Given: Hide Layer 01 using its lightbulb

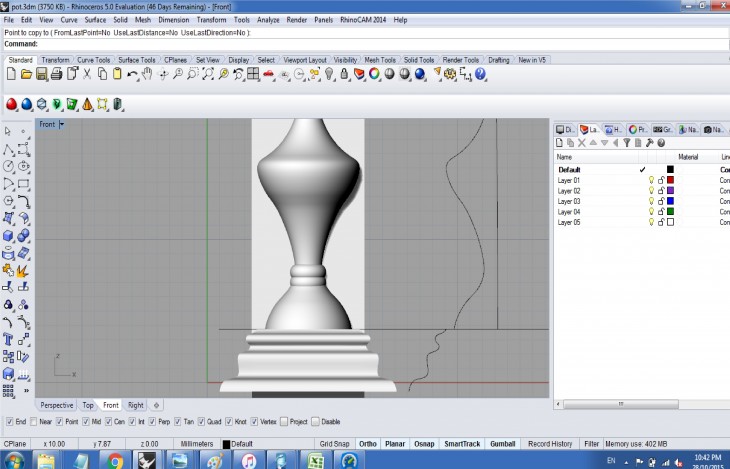Looking at the screenshot, I should coord(651,180).
